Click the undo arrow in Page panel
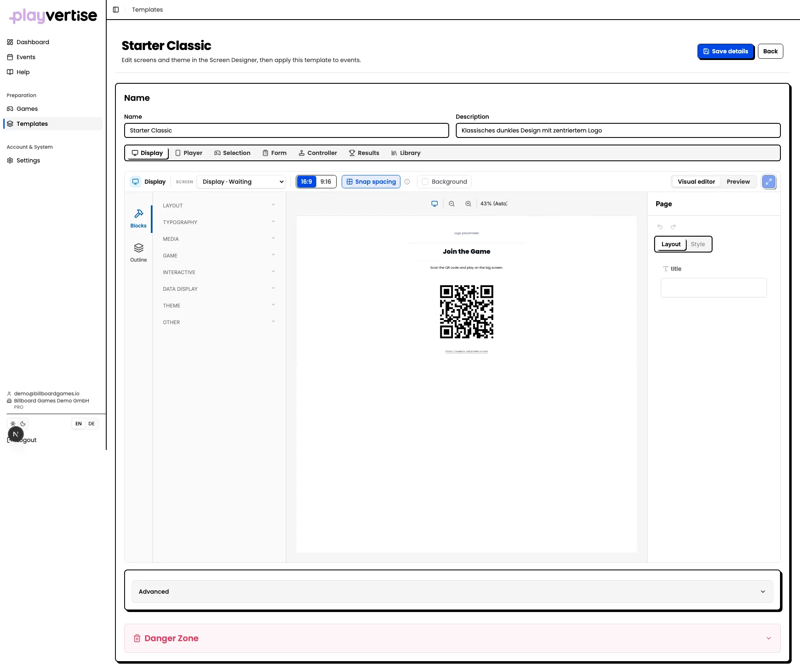This screenshot has height=672, width=800. point(660,227)
